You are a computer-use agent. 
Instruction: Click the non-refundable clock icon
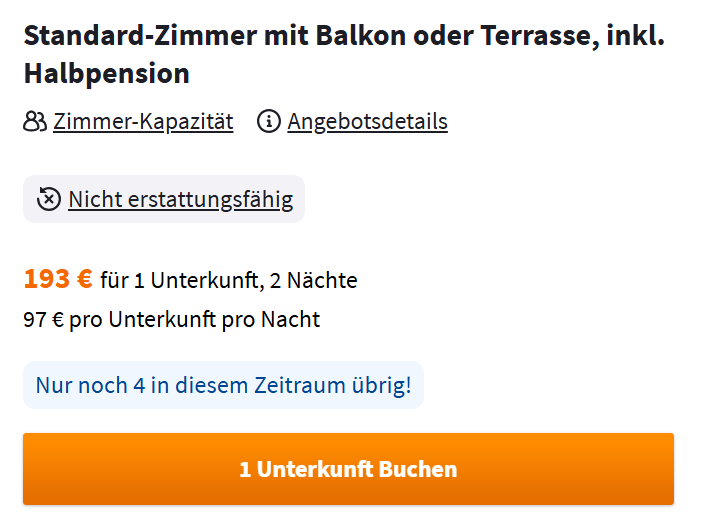(48, 199)
